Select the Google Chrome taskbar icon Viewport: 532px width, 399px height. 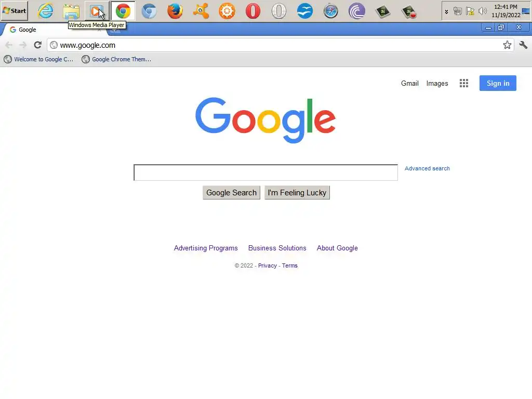click(x=123, y=11)
